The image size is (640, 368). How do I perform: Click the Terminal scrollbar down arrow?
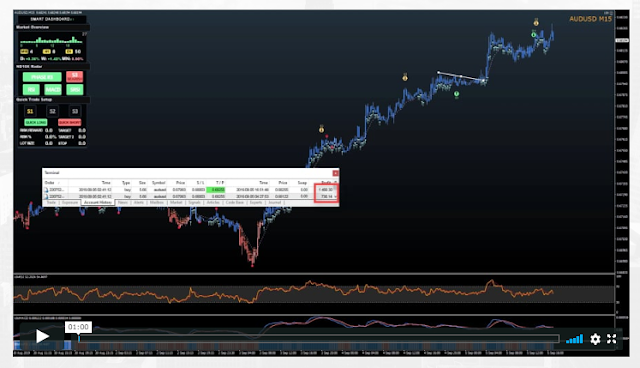pyautogui.click(x=336, y=197)
